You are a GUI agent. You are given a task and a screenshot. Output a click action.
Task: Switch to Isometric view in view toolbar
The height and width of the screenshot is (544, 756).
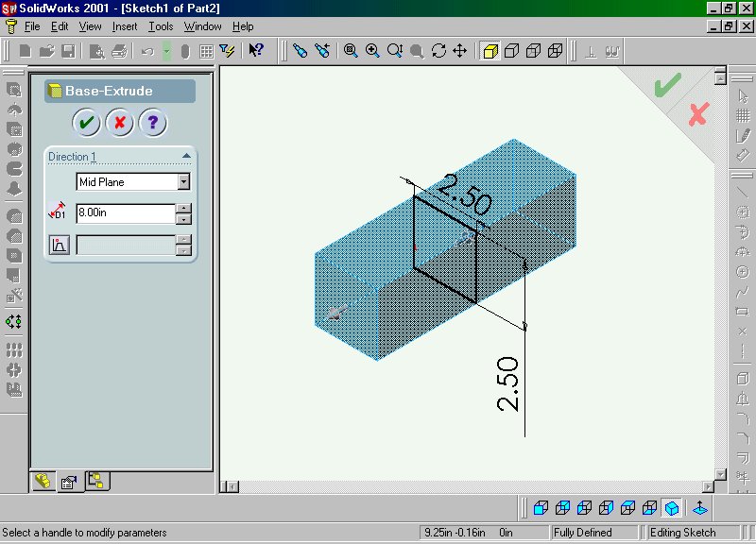(x=672, y=508)
